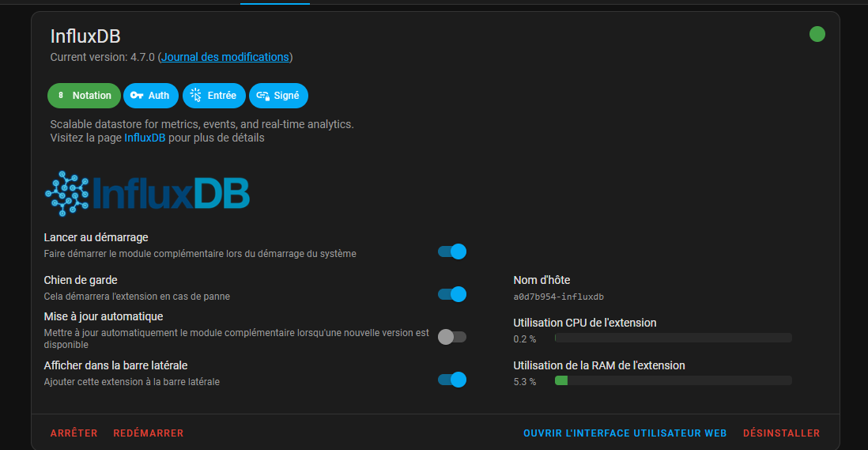Toggle Afficher dans la barre latérale switch
The width and height of the screenshot is (868, 450).
[x=452, y=380]
